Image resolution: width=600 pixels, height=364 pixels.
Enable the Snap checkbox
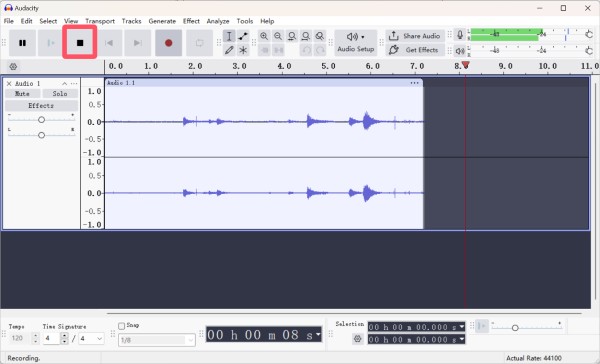point(122,326)
